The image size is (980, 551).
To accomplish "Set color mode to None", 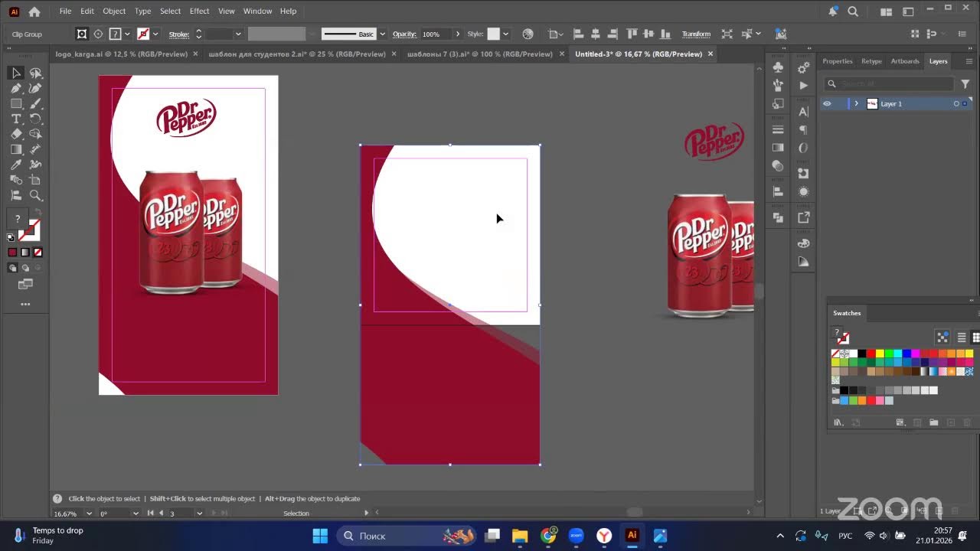I will point(38,253).
